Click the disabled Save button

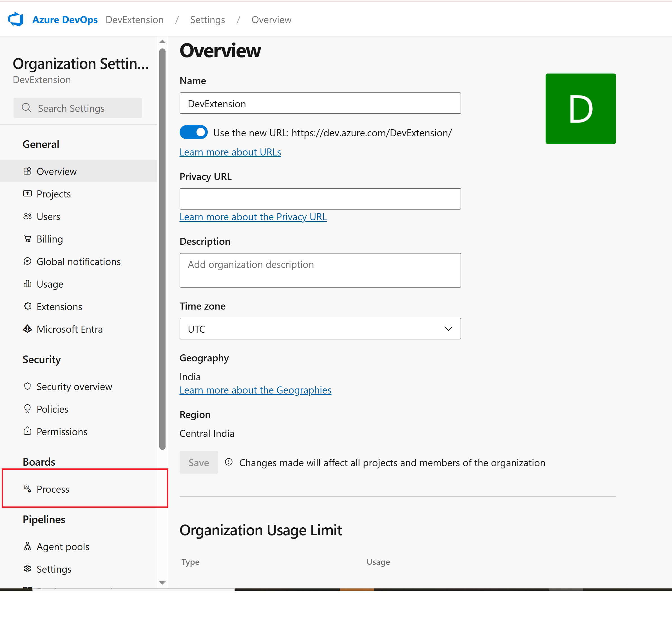[198, 462]
